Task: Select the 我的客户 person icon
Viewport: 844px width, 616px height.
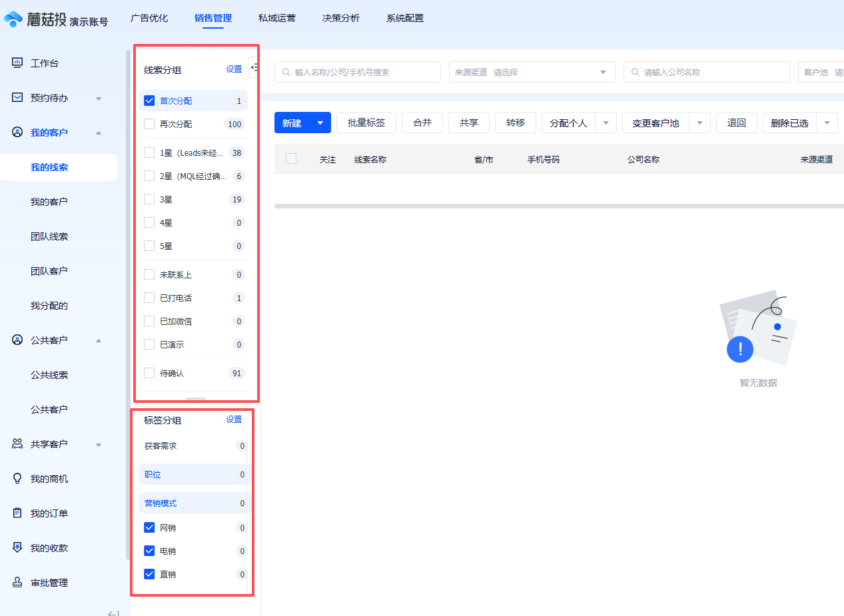Action: (x=17, y=132)
